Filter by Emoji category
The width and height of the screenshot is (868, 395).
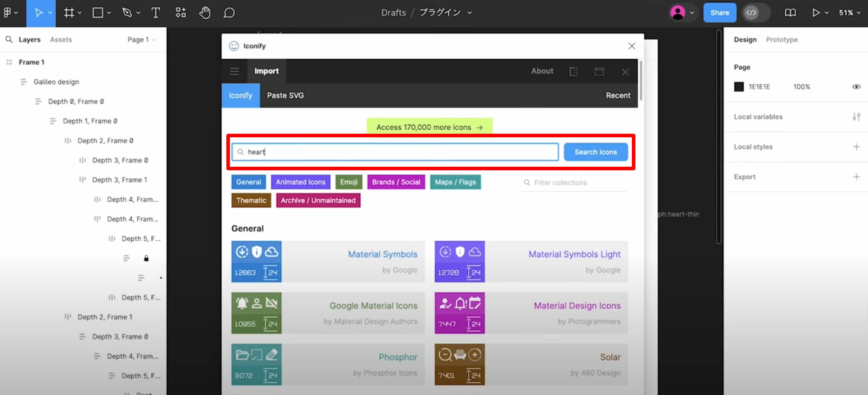(x=349, y=182)
